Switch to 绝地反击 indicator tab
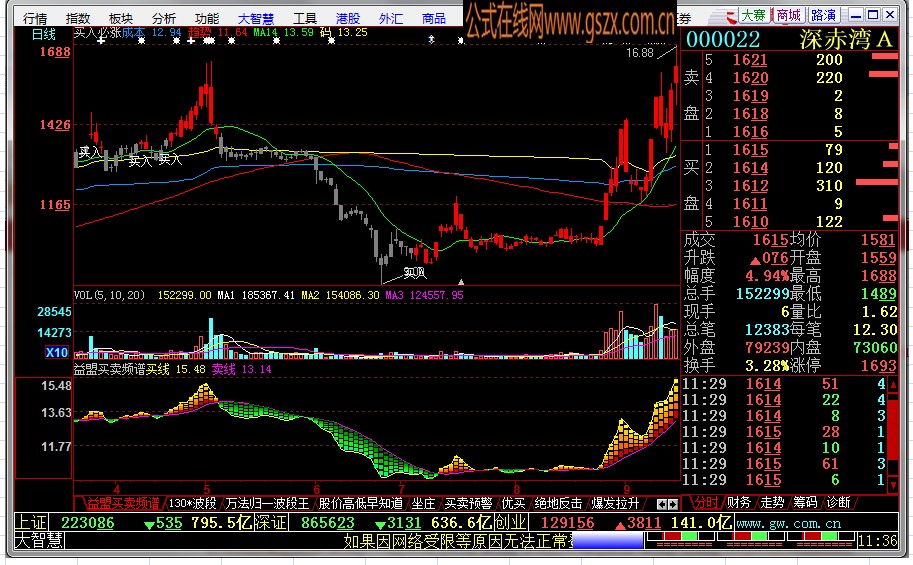Viewport: 913px width, 565px height. point(558,503)
